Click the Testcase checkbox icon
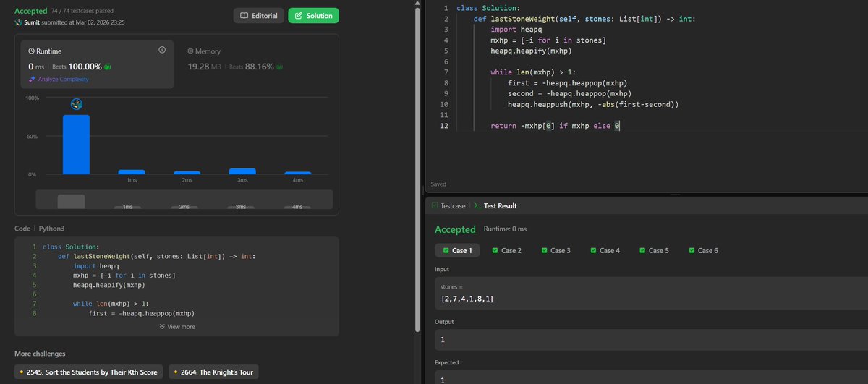The height and width of the screenshot is (384, 868). coord(434,206)
